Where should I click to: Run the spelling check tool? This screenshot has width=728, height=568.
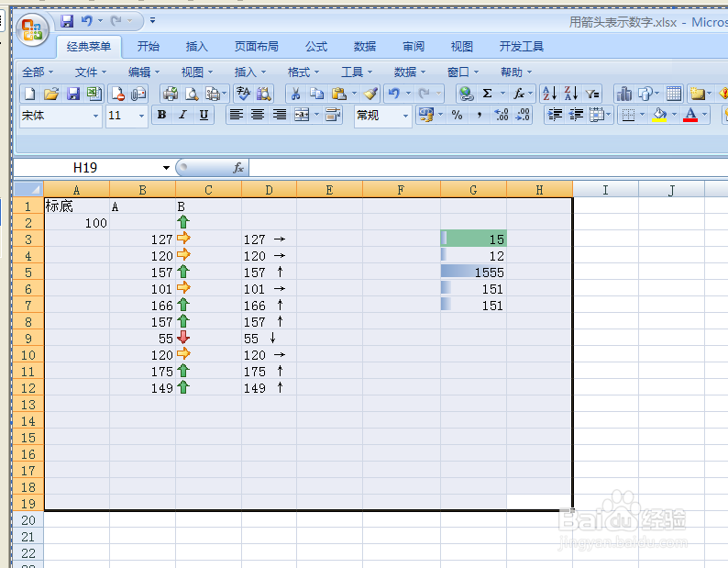tap(243, 94)
